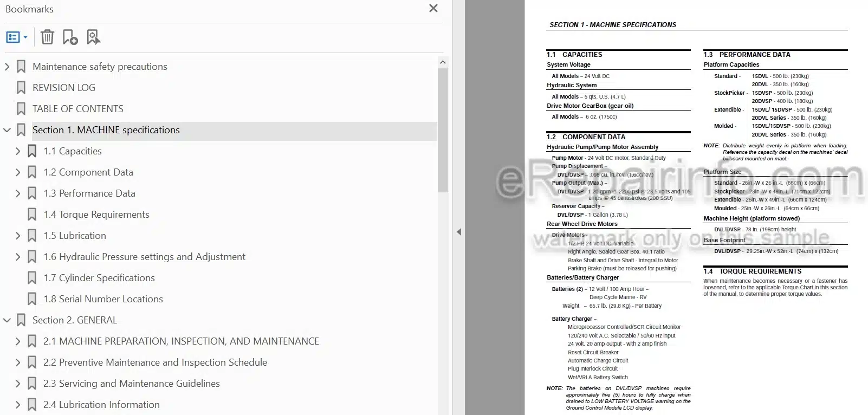Expand 2.2 Preventive Maintenance bookmark

click(18, 362)
